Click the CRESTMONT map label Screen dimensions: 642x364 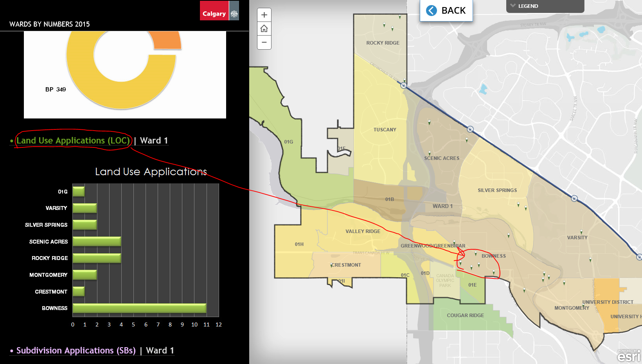pos(346,265)
